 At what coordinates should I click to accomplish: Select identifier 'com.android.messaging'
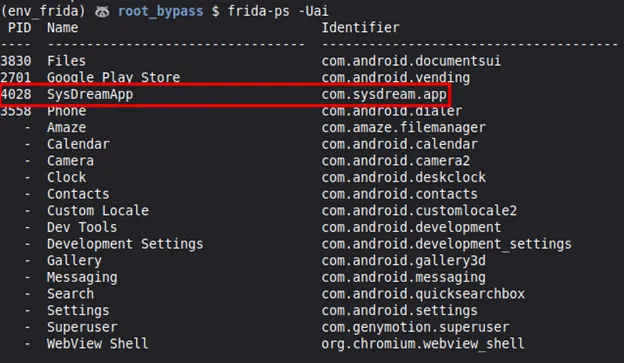coord(404,277)
